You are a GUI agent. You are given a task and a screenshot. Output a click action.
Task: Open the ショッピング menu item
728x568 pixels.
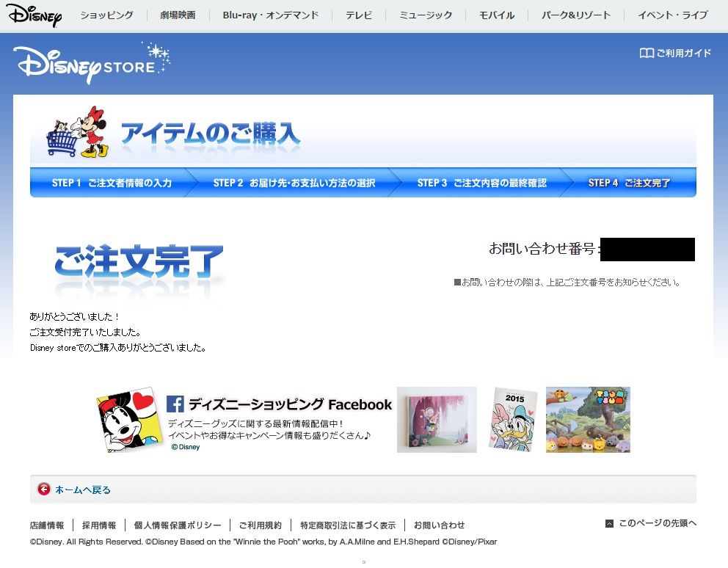106,15
